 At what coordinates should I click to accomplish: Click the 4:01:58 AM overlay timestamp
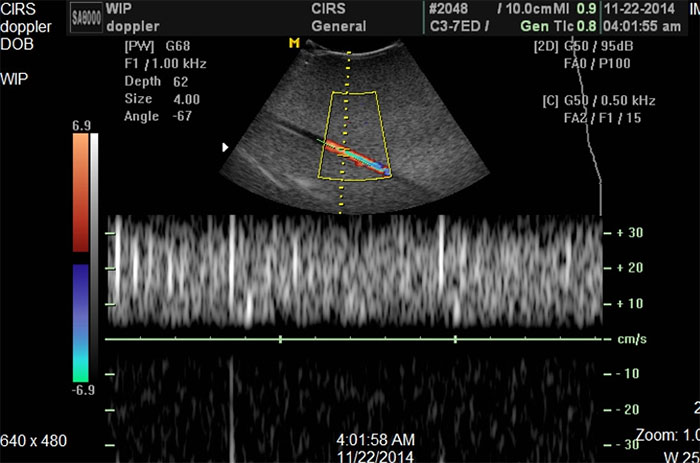coord(375,440)
